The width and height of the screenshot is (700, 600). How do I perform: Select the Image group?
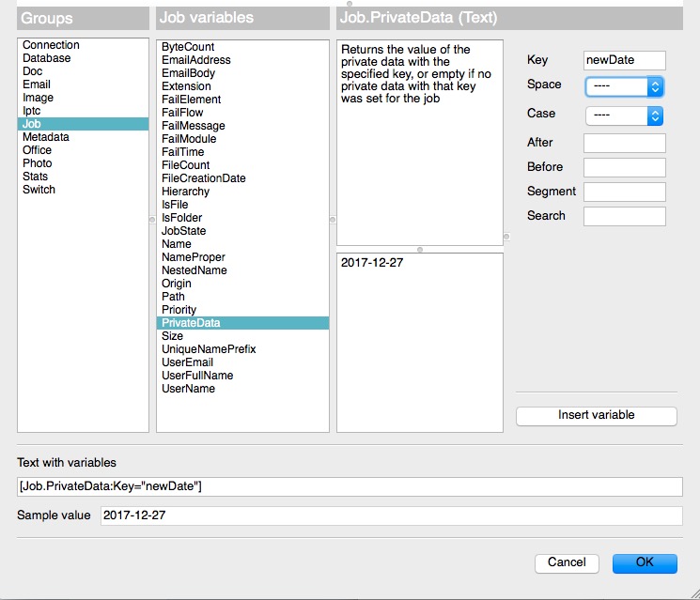[x=83, y=98]
